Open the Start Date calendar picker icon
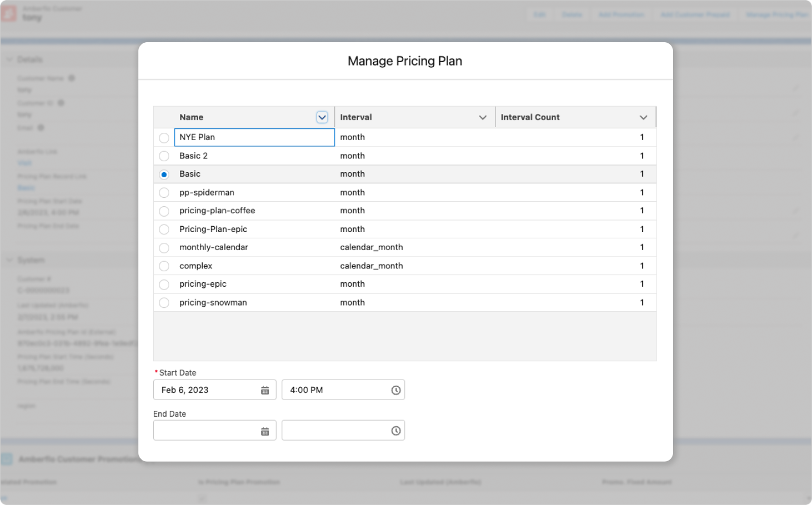This screenshot has width=812, height=505. (x=265, y=390)
